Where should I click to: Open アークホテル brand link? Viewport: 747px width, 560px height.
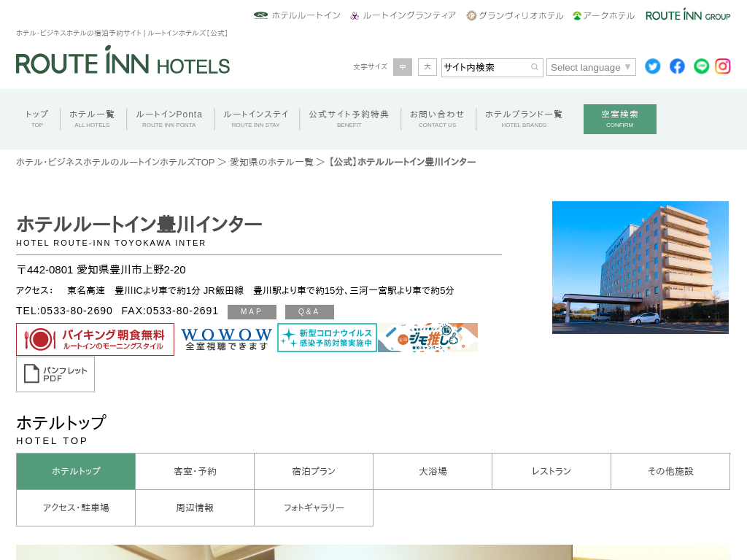(x=603, y=15)
